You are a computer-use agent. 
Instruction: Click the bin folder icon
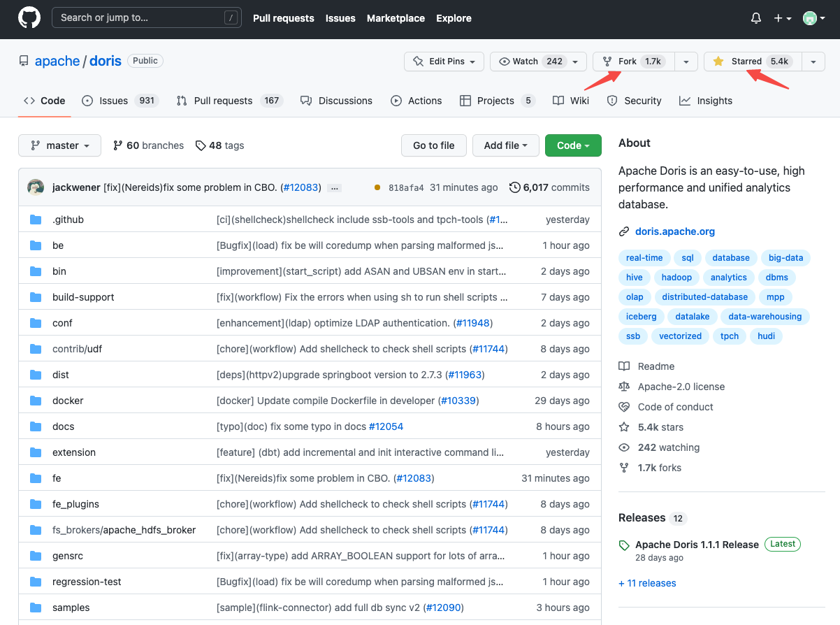36,271
